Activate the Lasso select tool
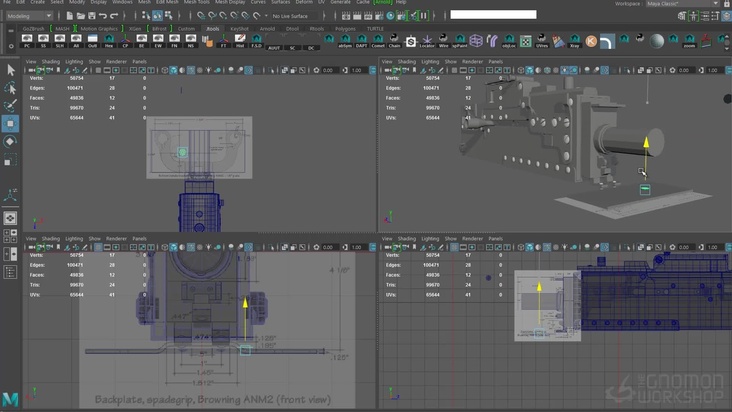 tap(10, 87)
